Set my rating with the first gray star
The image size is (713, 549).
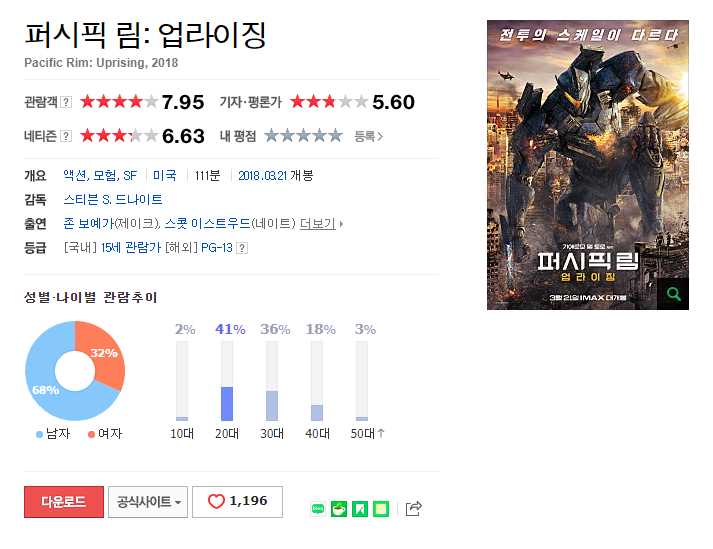point(271,136)
